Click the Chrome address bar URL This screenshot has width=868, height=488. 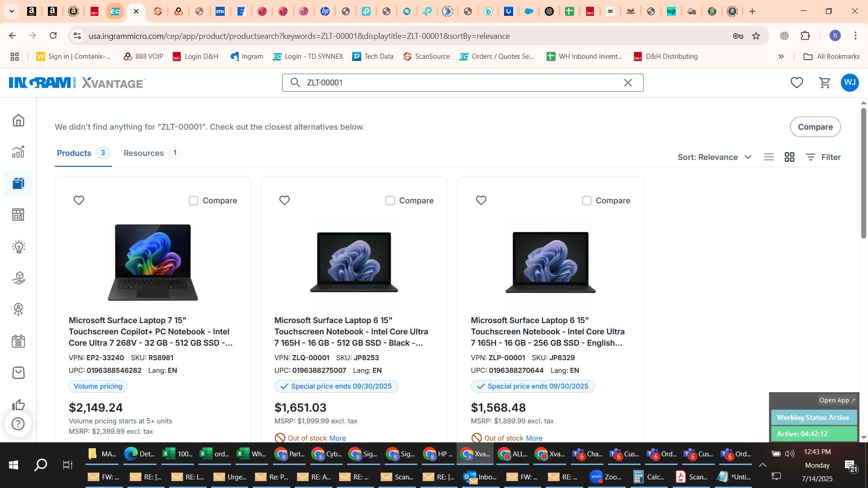click(x=299, y=36)
